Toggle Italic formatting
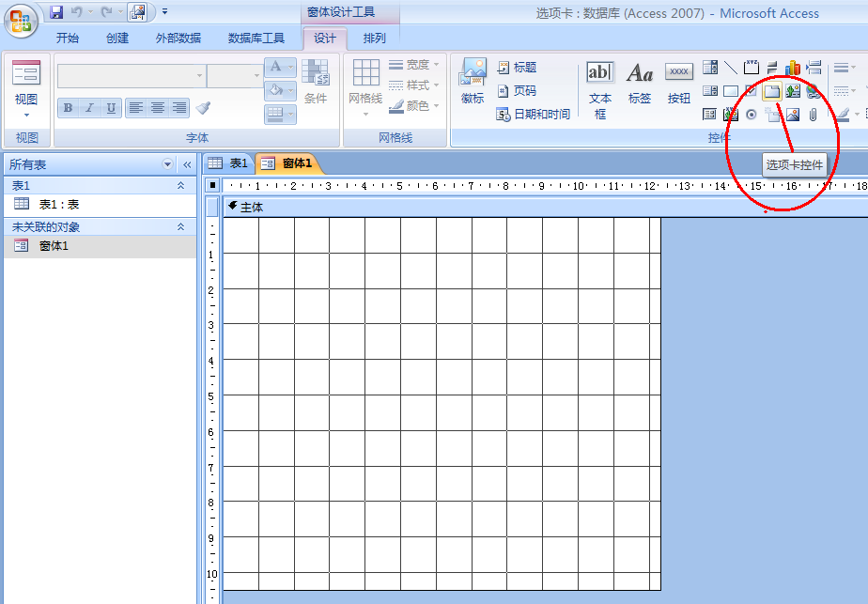Viewport: 868px width, 604px height. [x=89, y=108]
